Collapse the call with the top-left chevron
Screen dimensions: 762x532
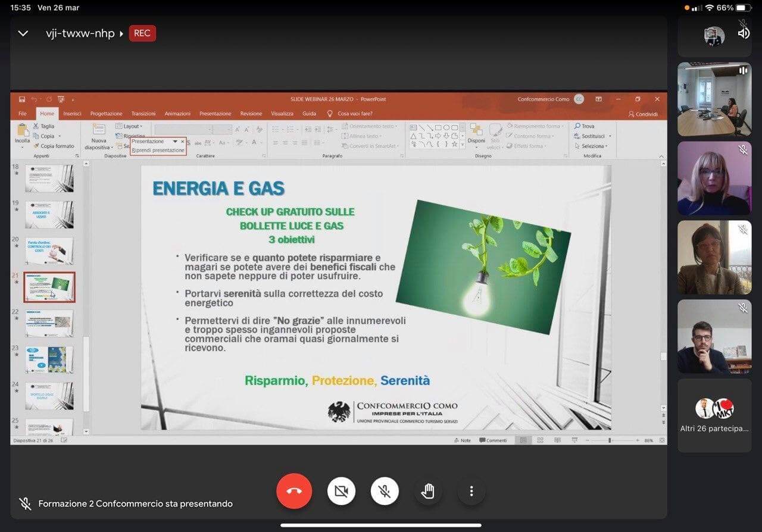point(23,33)
